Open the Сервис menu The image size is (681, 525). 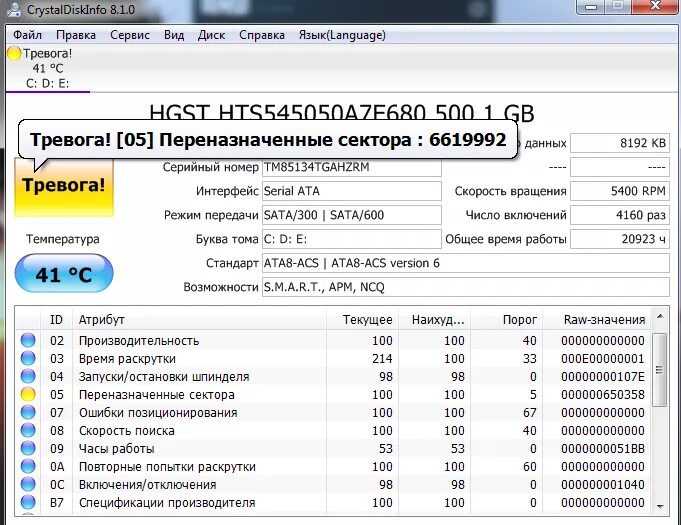point(130,35)
